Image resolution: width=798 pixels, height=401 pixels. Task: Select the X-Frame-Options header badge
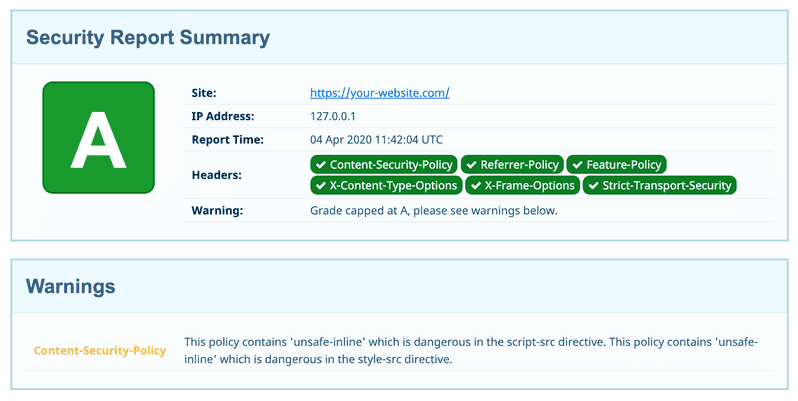tap(529, 185)
